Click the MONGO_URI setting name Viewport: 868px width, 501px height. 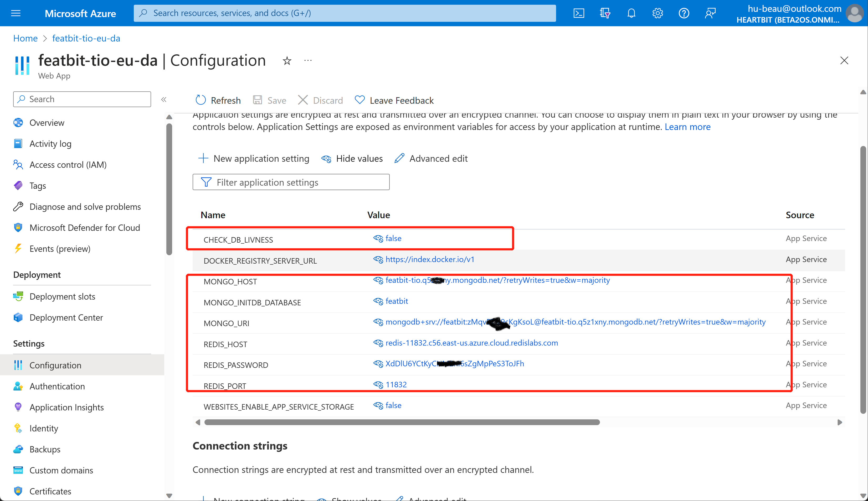point(226,323)
